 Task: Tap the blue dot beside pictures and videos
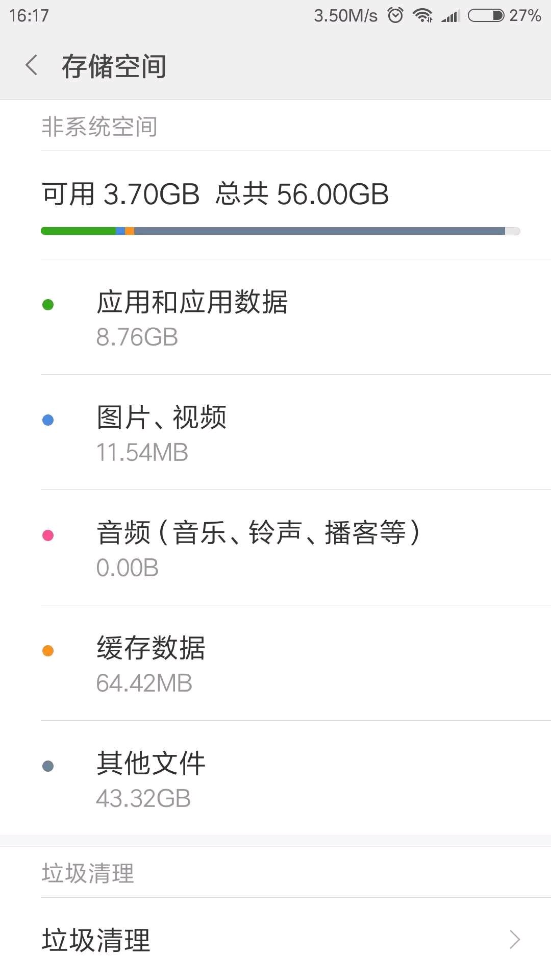[48, 420]
